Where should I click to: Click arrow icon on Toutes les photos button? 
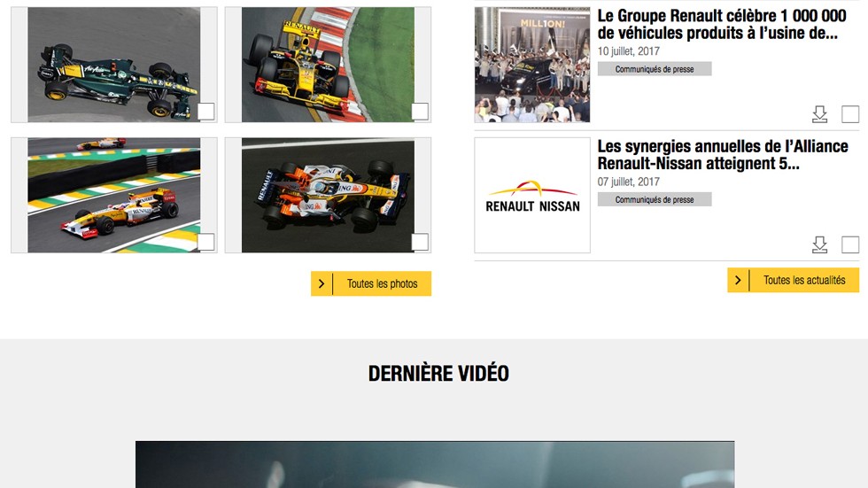point(322,283)
